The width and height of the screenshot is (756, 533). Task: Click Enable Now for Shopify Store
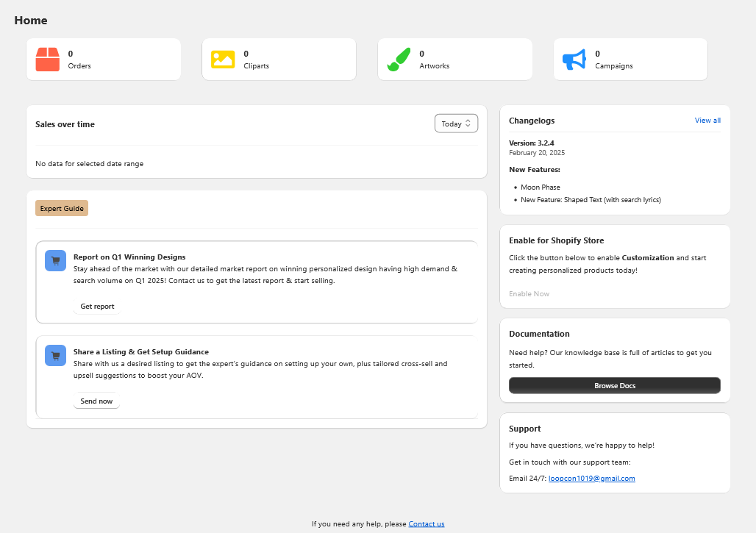pyautogui.click(x=529, y=293)
